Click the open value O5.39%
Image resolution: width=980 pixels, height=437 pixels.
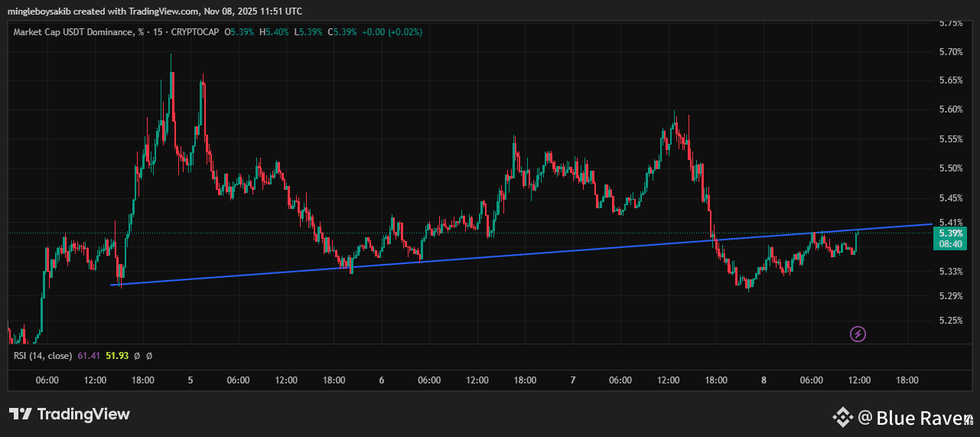239,32
